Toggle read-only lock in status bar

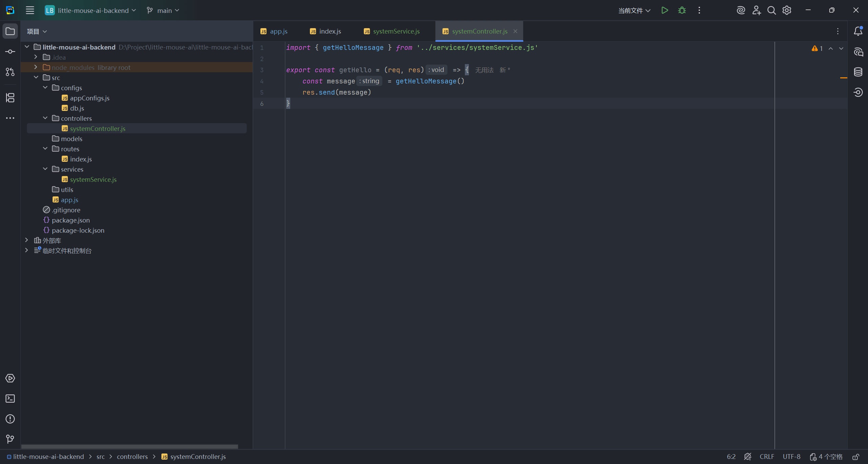pos(856,457)
